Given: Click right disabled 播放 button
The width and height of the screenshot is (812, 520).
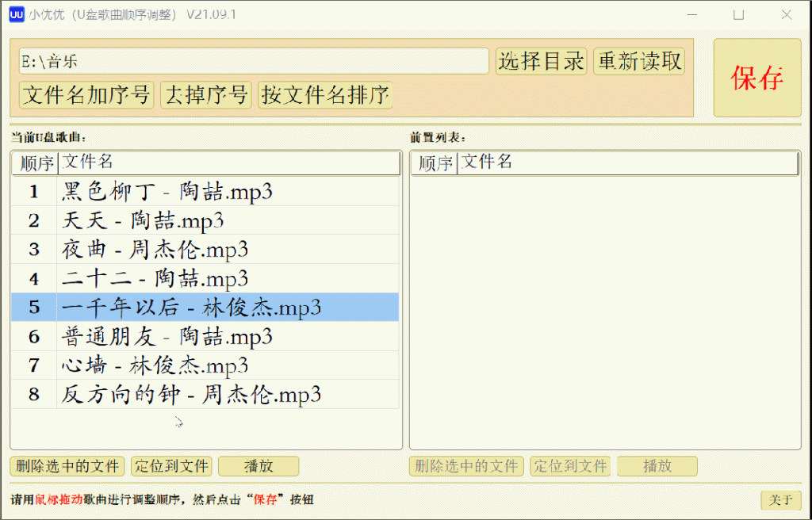Looking at the screenshot, I should click(657, 466).
